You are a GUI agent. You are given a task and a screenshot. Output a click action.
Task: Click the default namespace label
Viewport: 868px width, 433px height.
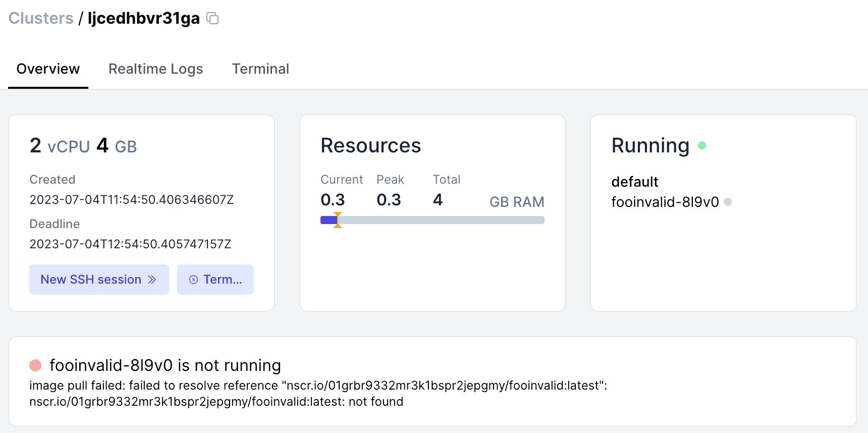(634, 182)
